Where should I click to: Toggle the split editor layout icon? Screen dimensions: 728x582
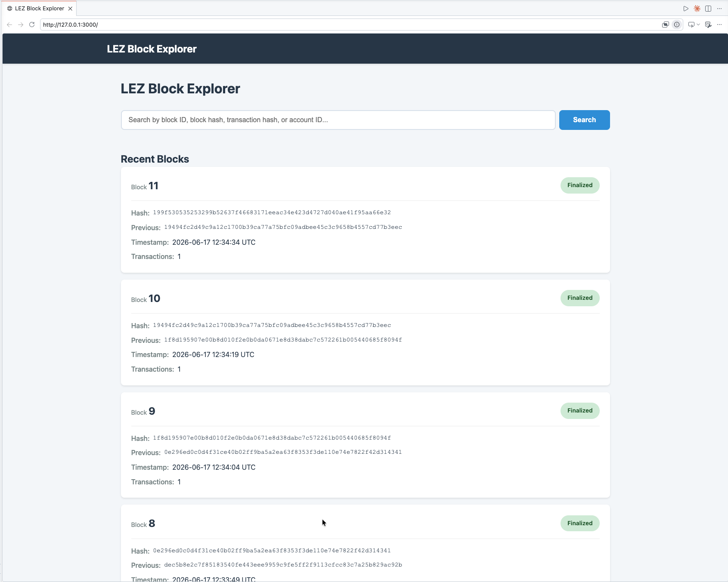click(x=708, y=9)
